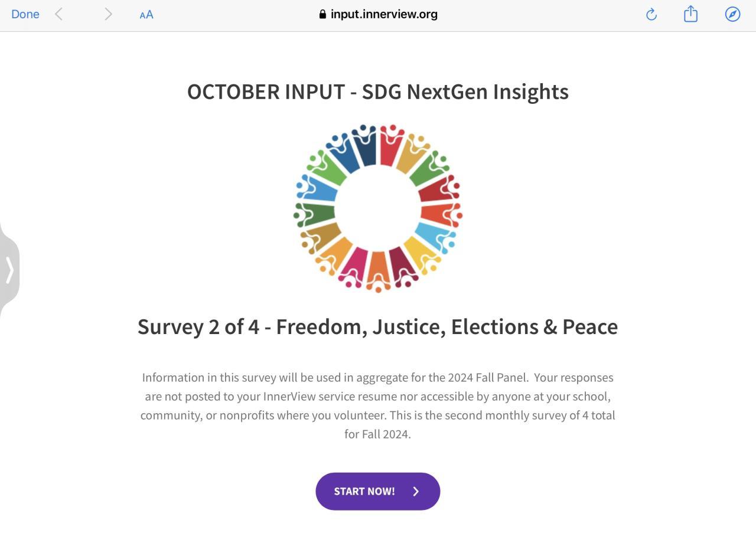The height and width of the screenshot is (553, 756).
Task: Click the white center of the SDG wheel
Action: tap(378, 209)
